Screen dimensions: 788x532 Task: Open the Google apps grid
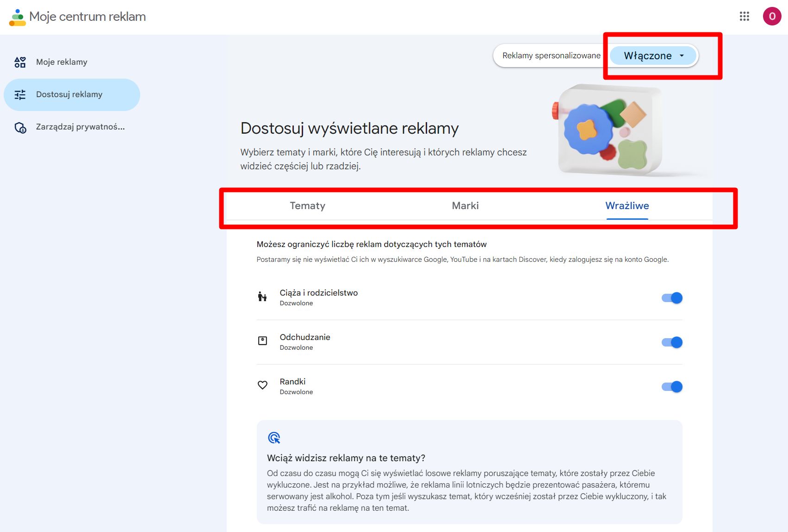(x=744, y=17)
